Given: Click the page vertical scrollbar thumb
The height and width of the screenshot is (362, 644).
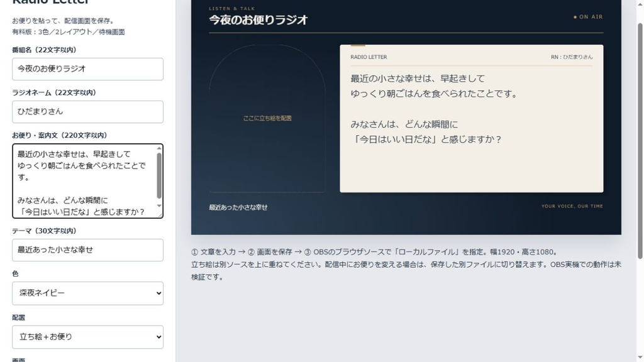Looking at the screenshot, I should (x=640, y=141).
